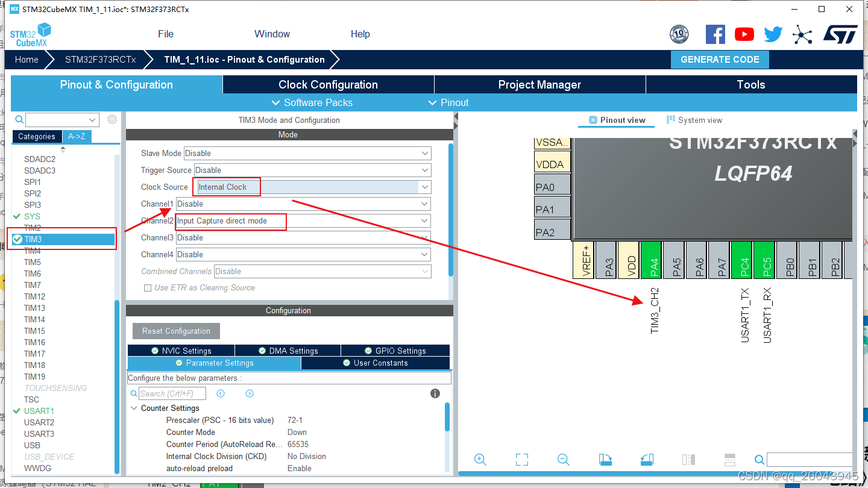Click the pinout search magnifier icon
Screen dimensions: 868x488
click(x=759, y=460)
